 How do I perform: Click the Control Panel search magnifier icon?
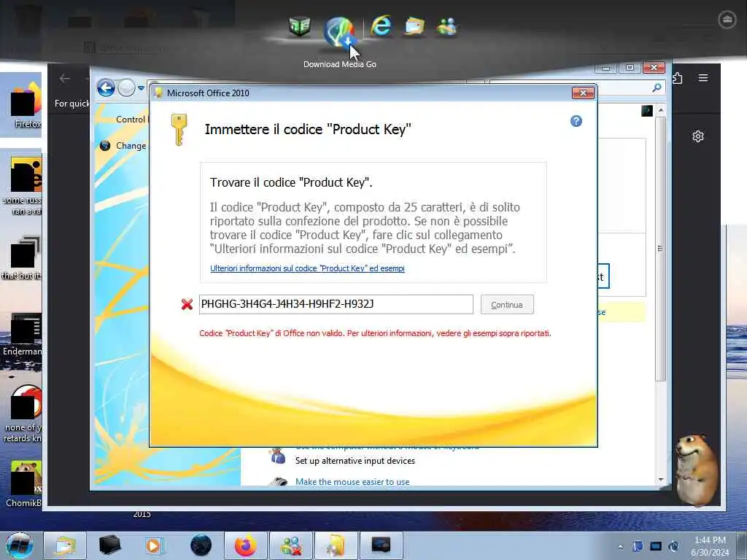click(x=657, y=87)
